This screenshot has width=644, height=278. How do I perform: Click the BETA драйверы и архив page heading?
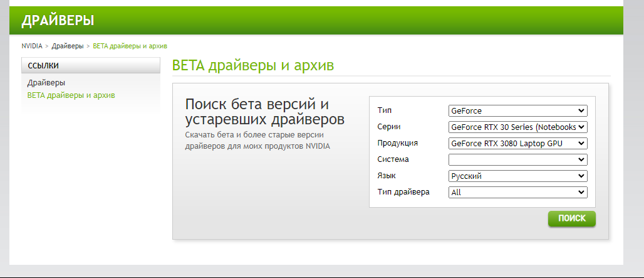pyautogui.click(x=253, y=66)
